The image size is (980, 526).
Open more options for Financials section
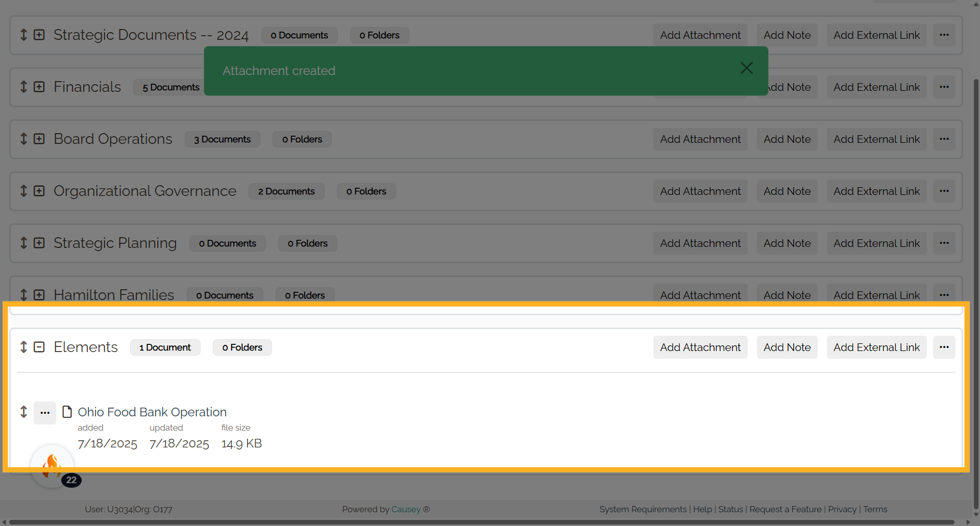[x=944, y=87]
